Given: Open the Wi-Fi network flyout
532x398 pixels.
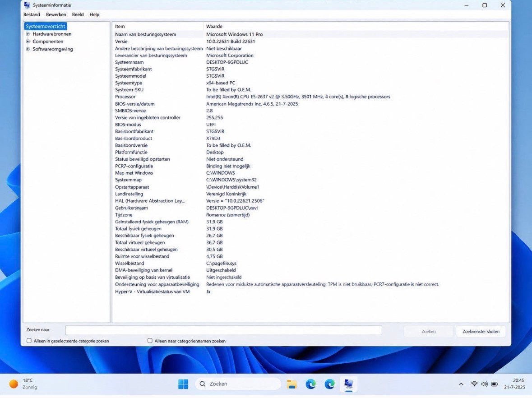Looking at the screenshot, I should click(x=474, y=384).
